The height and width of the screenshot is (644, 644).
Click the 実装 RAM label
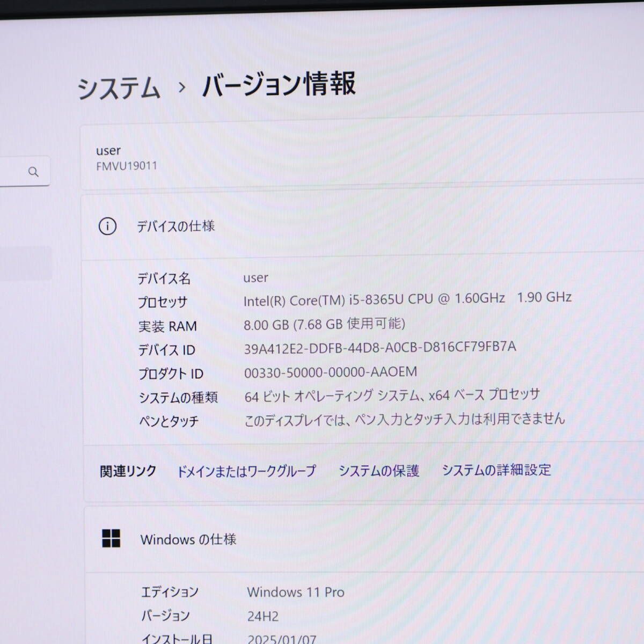[167, 326]
